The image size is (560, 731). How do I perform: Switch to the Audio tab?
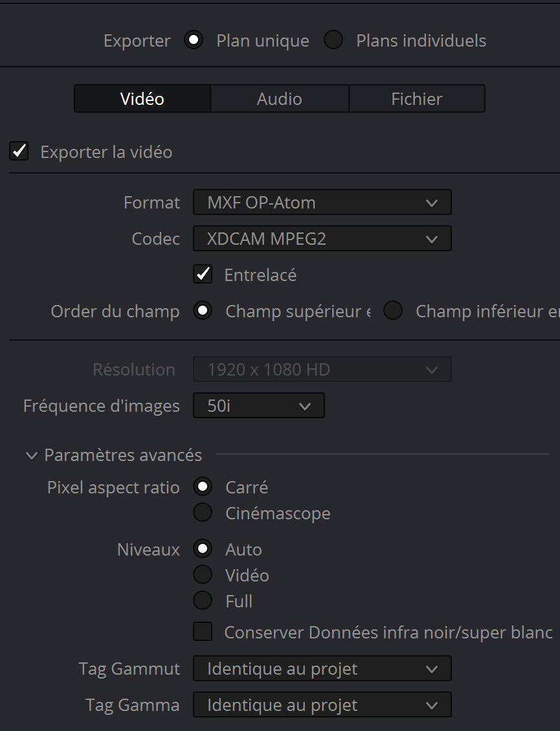coord(279,98)
